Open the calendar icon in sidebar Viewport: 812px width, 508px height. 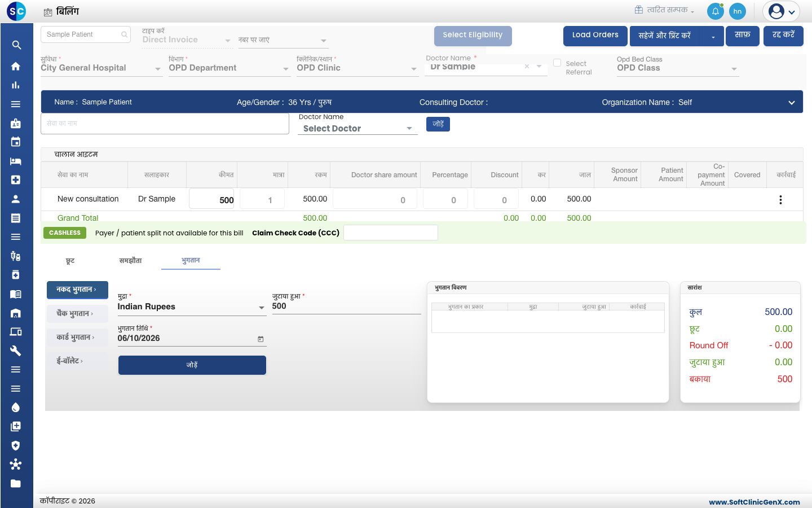pos(16,142)
